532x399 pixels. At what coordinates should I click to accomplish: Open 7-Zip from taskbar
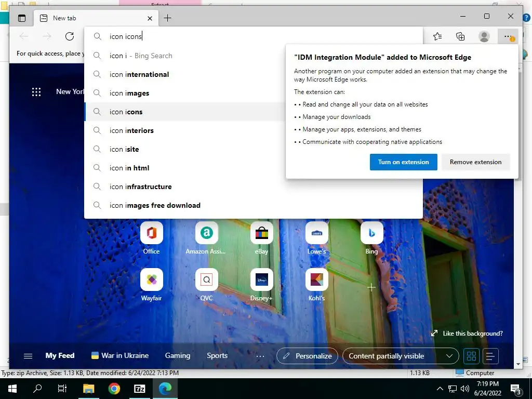coord(139,389)
